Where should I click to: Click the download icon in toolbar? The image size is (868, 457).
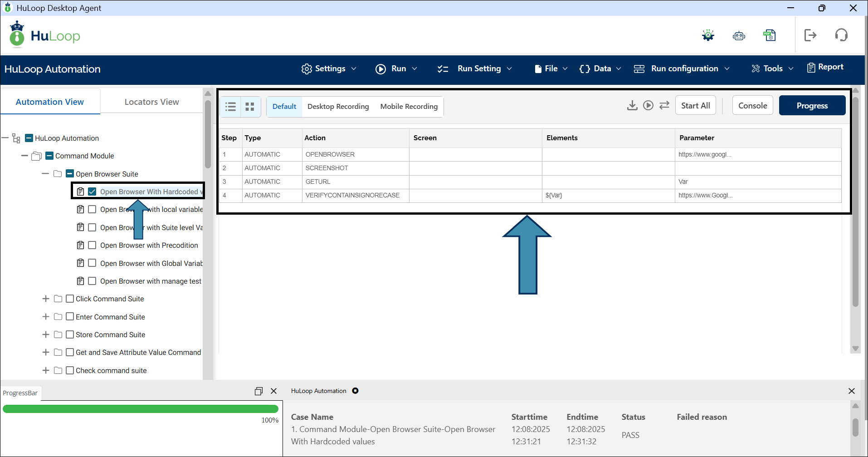click(x=632, y=106)
